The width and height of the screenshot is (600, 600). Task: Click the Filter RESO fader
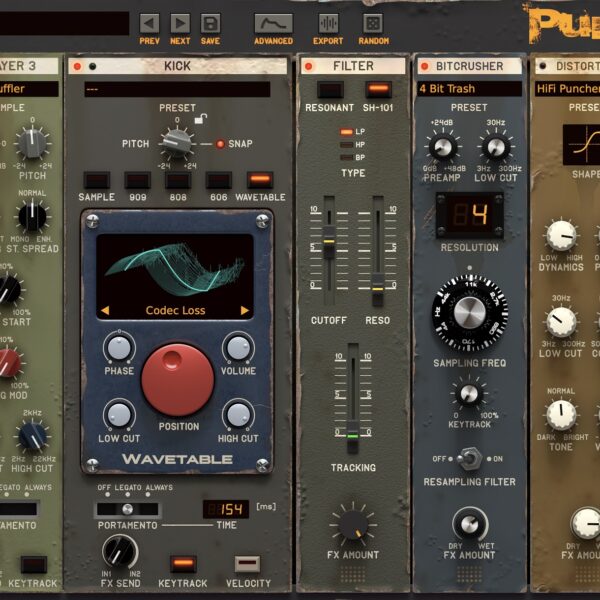(x=378, y=290)
